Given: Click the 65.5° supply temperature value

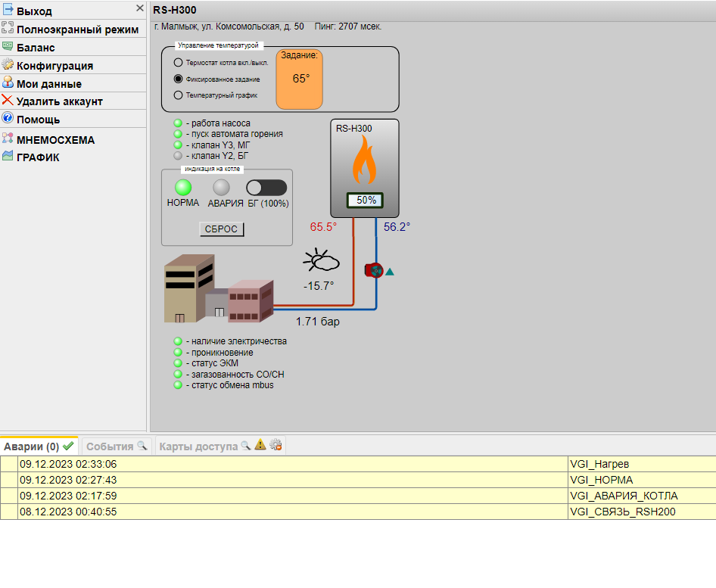Looking at the screenshot, I should click(x=323, y=227).
